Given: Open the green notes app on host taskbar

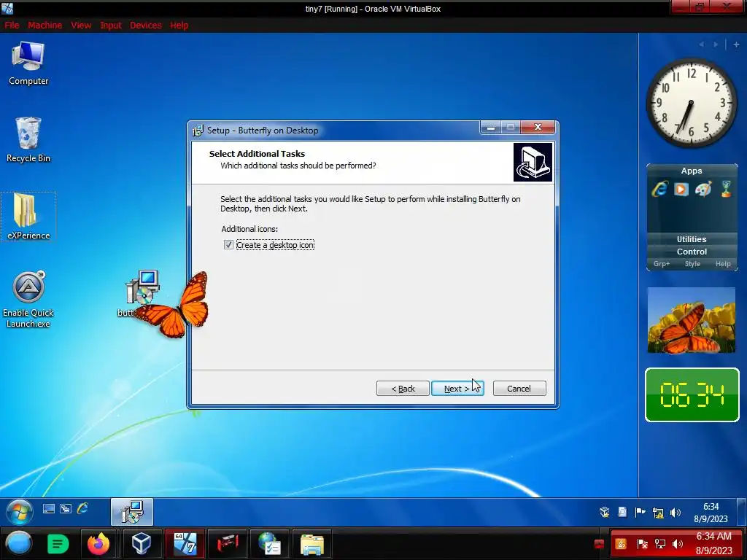Looking at the screenshot, I should [x=58, y=544].
